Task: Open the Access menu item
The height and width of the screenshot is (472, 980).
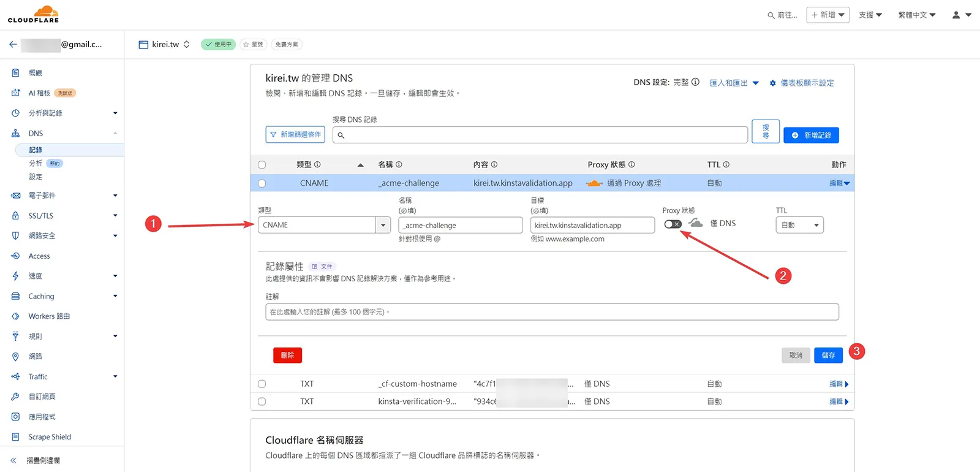Action: (39, 256)
